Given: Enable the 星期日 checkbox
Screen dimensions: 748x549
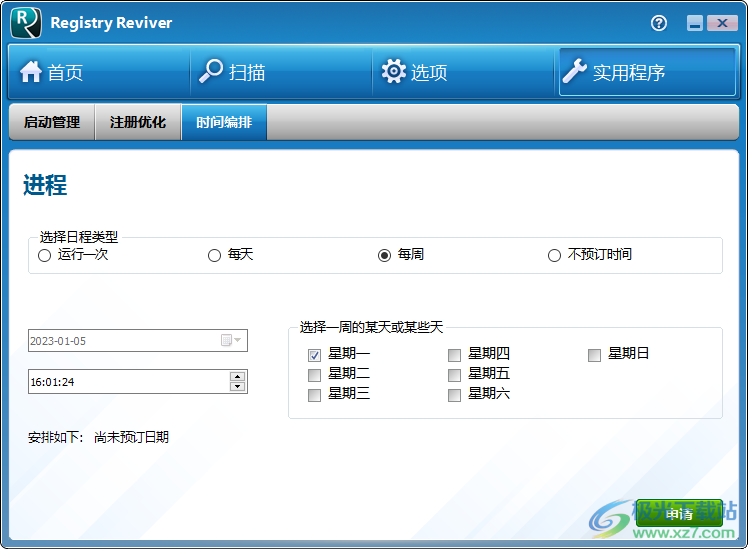Looking at the screenshot, I should 594,355.
